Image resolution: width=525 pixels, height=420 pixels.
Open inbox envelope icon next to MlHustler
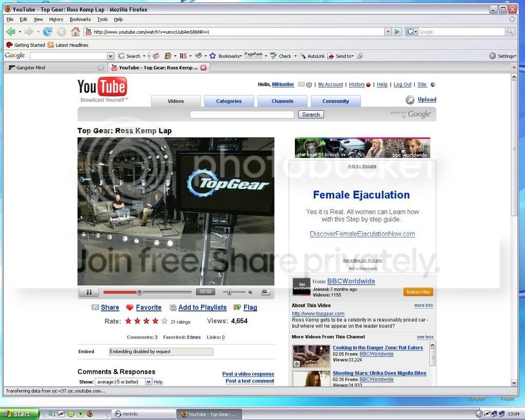coord(301,85)
